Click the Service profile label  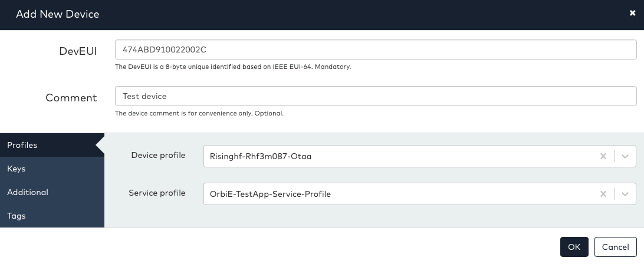pos(157,193)
